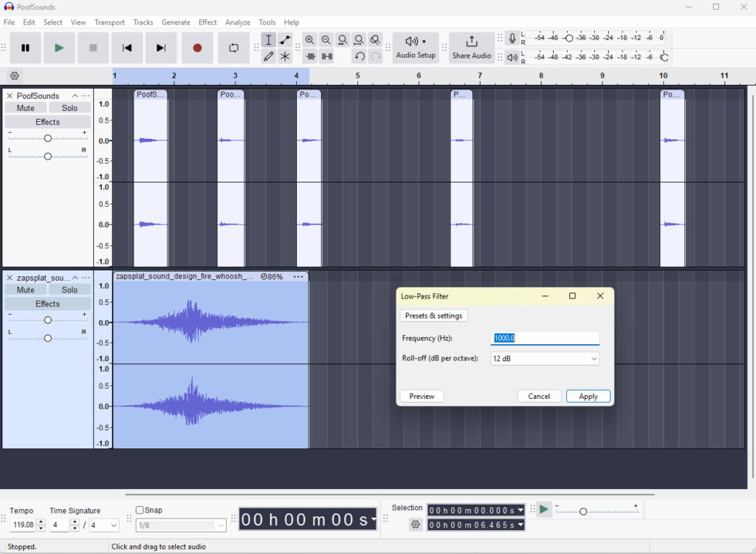Viewport: 756px width, 554px height.
Task: Click the Undo arrow icon
Action: (360, 56)
